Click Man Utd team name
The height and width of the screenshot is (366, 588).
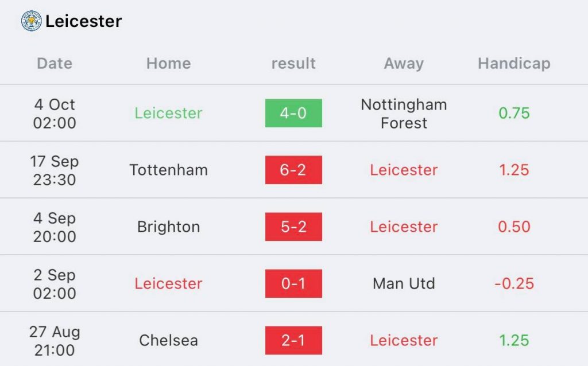[404, 283]
